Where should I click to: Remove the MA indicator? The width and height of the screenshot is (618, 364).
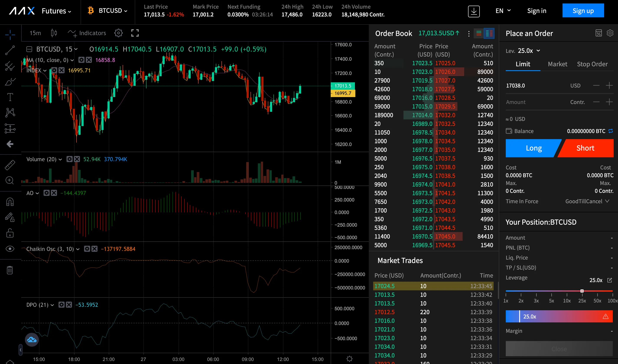coord(89,60)
